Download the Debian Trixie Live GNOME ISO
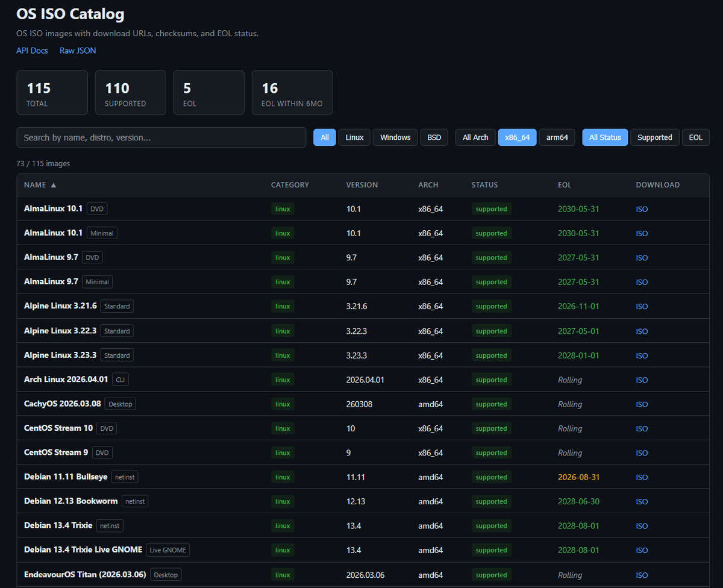This screenshot has height=588, width=723. click(x=642, y=551)
